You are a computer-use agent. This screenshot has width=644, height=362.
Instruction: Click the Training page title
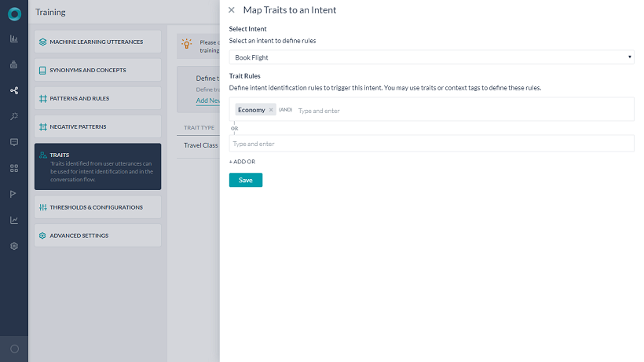coord(50,12)
